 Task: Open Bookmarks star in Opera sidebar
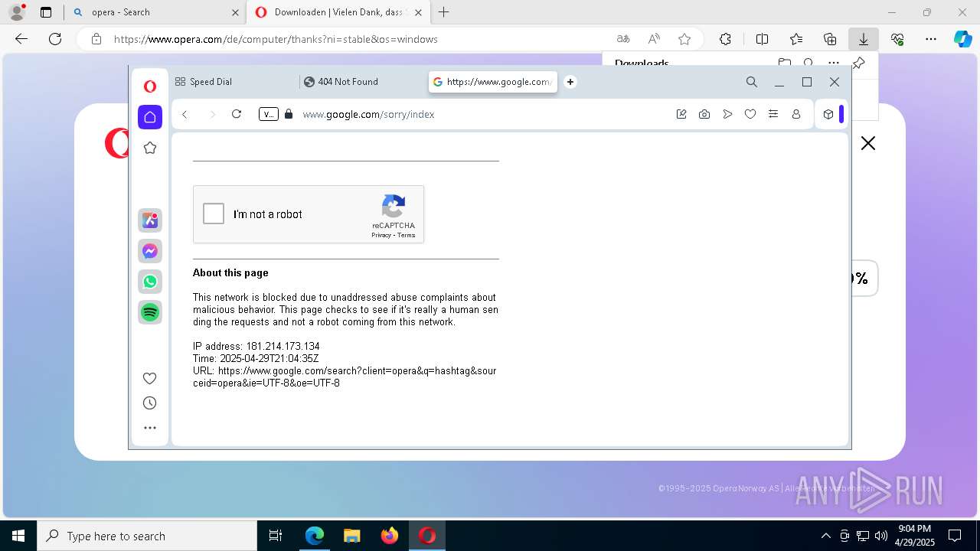coord(150,148)
